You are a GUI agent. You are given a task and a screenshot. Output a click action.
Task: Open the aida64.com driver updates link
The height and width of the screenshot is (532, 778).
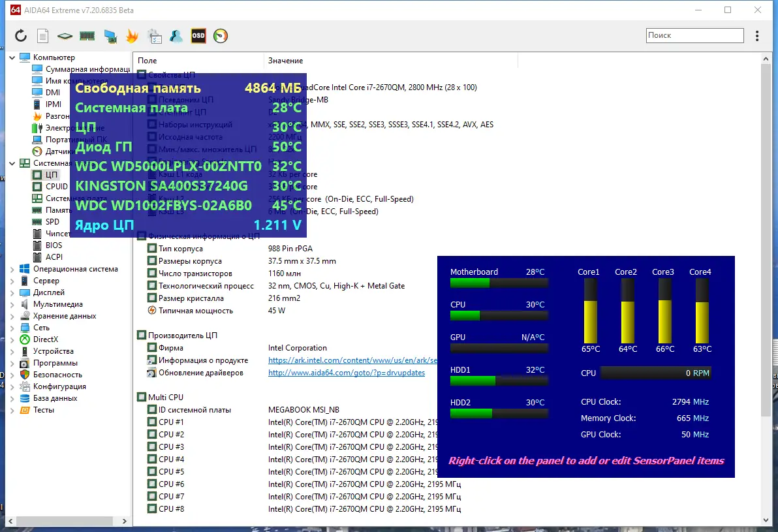pyautogui.click(x=347, y=373)
